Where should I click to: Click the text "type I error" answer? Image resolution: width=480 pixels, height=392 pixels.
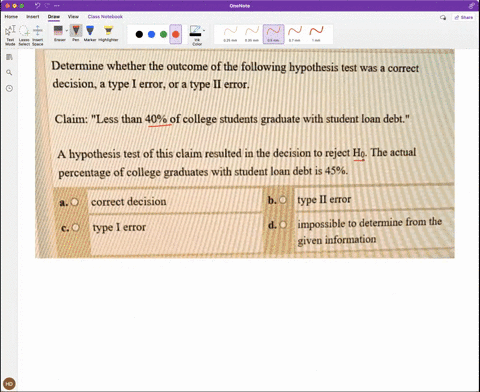pyautogui.click(x=119, y=227)
